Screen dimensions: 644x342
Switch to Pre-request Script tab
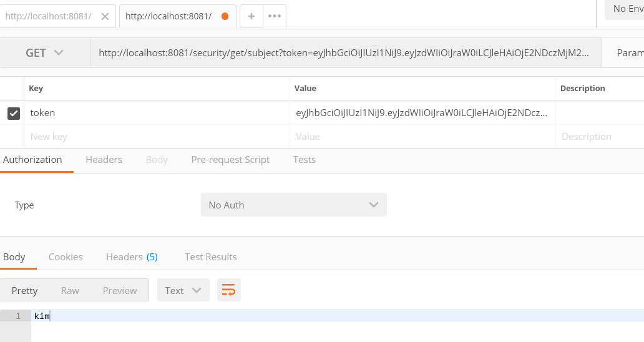pos(230,160)
